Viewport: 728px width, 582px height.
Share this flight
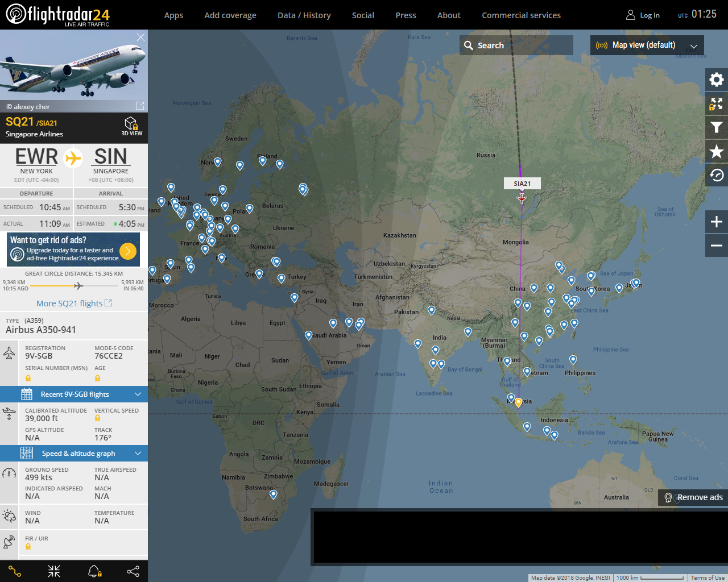point(133,571)
